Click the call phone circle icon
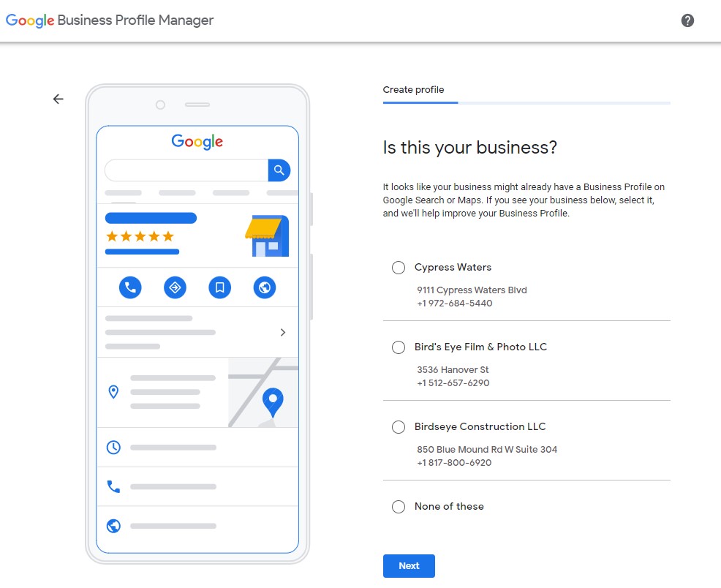The image size is (721, 588). [130, 287]
